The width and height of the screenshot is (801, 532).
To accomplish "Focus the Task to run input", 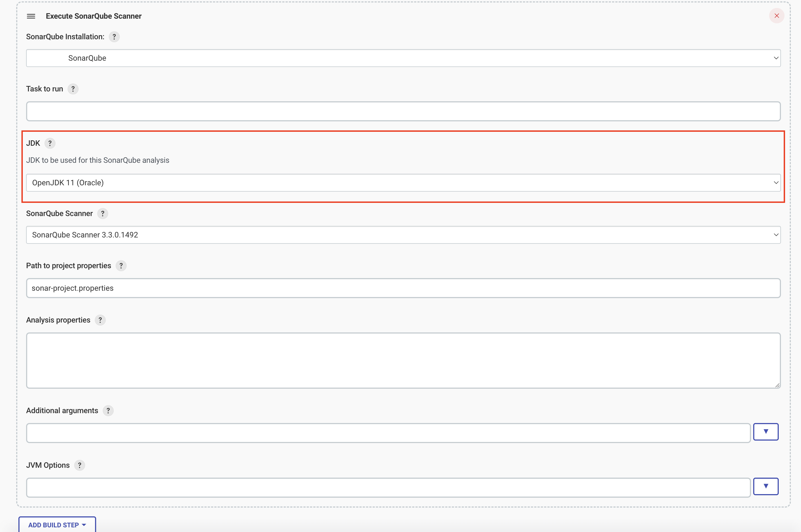I will (x=403, y=111).
